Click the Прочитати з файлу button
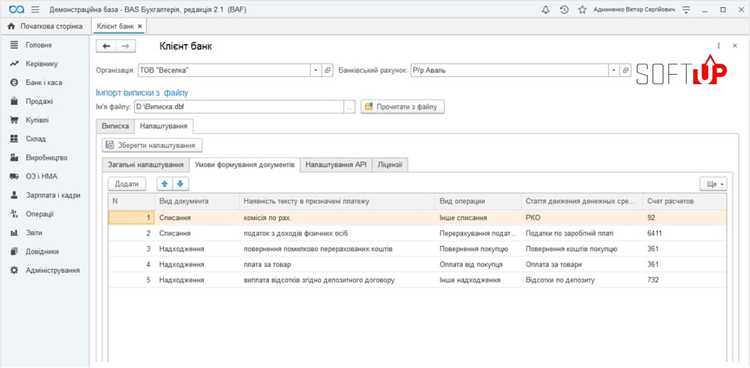Viewport: 750px width, 368px height. tap(402, 107)
